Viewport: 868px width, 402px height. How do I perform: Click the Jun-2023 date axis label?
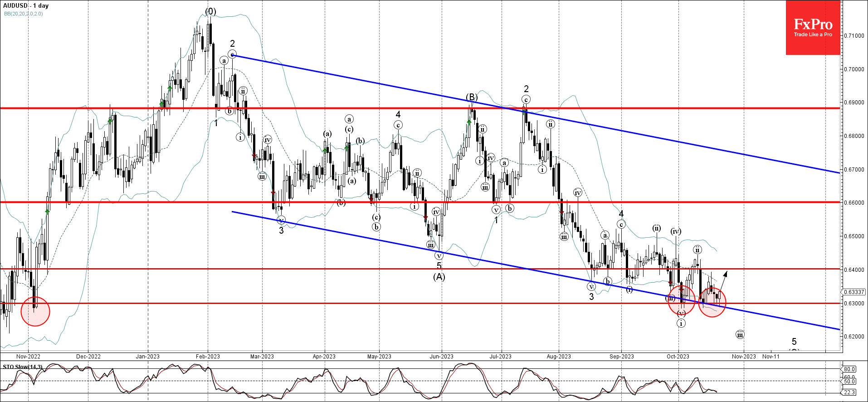click(x=441, y=357)
